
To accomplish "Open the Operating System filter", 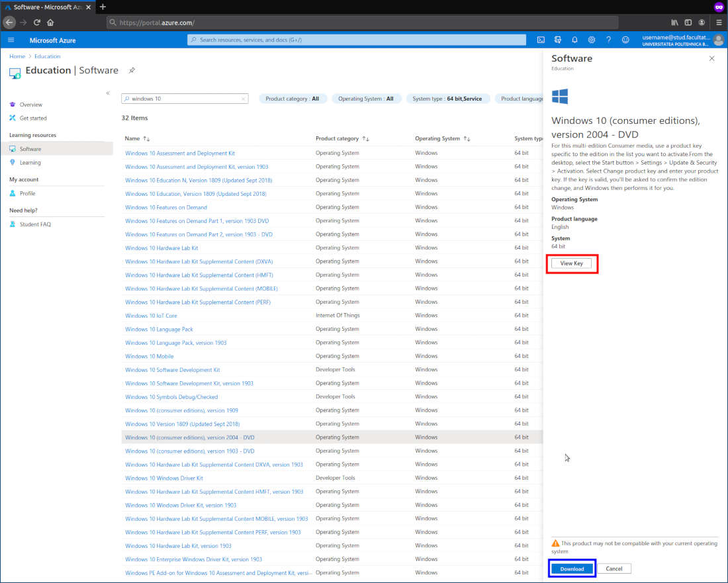I will point(365,99).
